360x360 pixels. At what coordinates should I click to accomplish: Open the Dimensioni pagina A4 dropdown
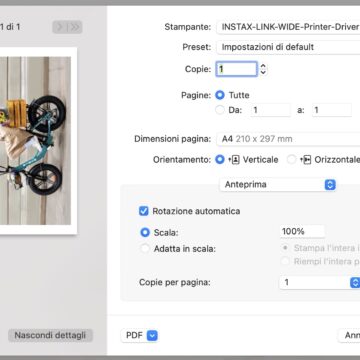pyautogui.click(x=288, y=139)
